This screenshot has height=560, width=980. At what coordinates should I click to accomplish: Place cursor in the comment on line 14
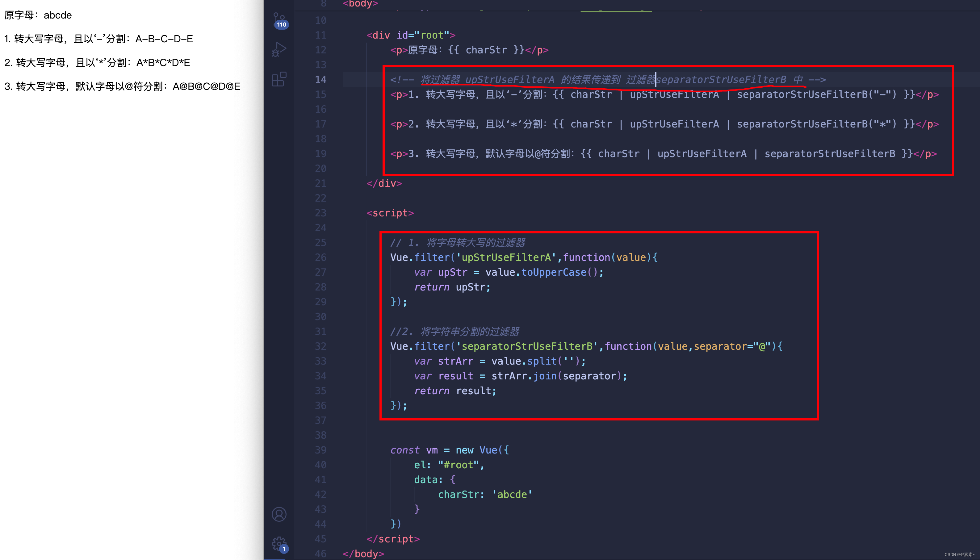click(x=608, y=80)
